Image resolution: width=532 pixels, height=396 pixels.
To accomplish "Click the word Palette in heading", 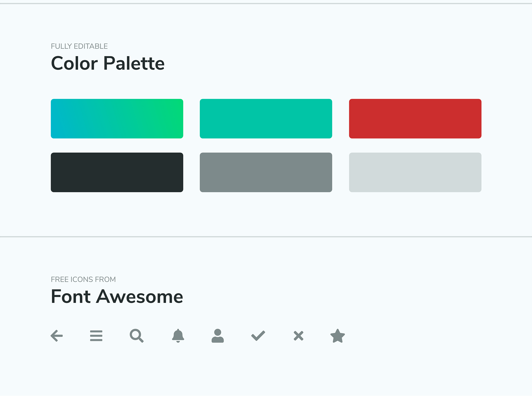I will [x=134, y=63].
